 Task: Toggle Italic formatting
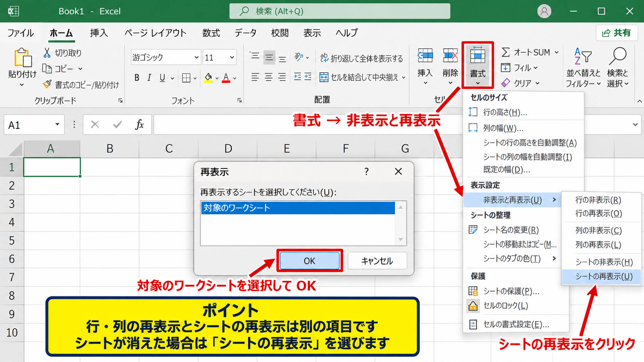point(149,78)
